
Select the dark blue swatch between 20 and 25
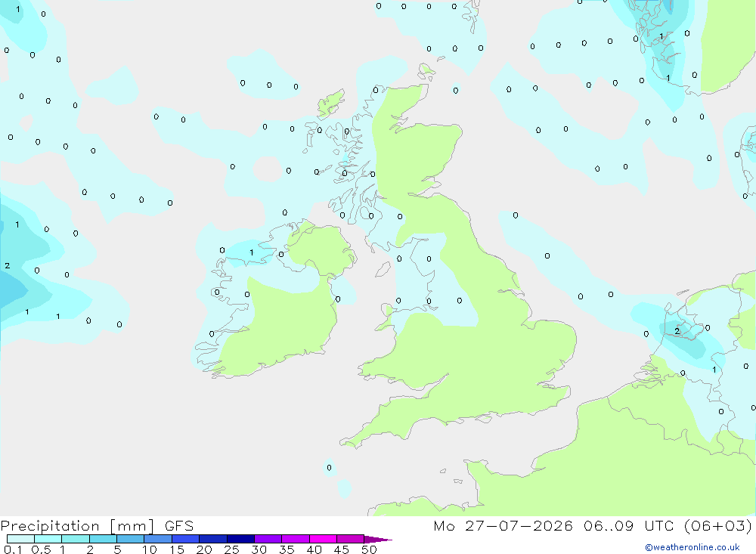pyautogui.click(x=213, y=539)
